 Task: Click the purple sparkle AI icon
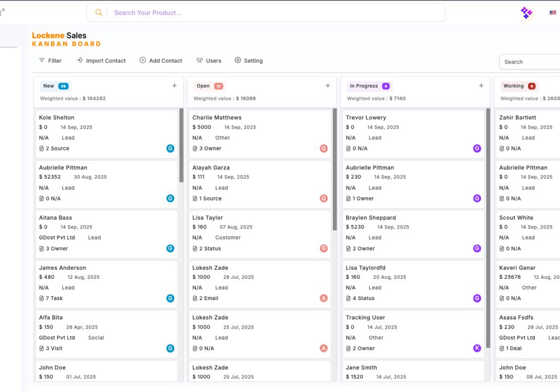[x=526, y=13]
